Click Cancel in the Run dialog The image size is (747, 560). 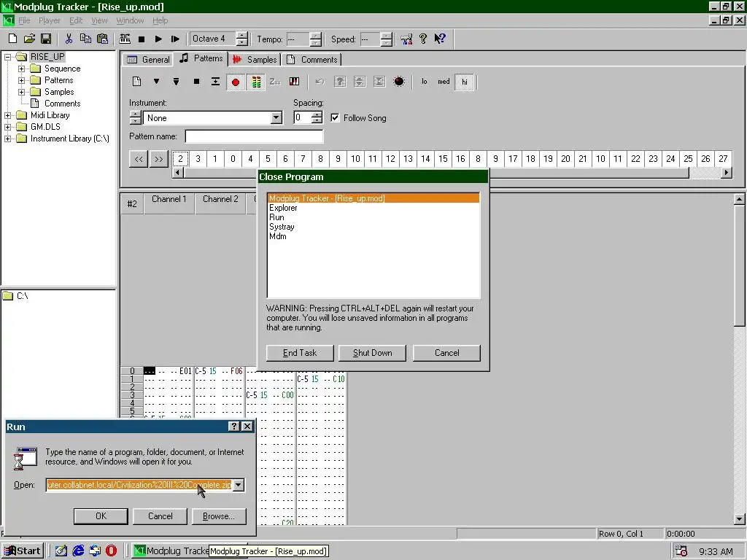160,516
